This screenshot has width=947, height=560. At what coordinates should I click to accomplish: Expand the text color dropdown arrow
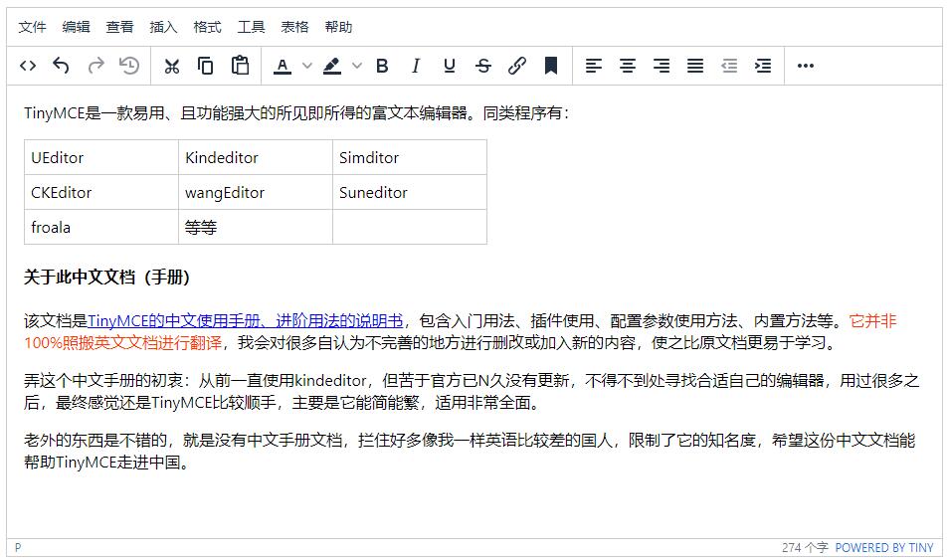[x=306, y=66]
